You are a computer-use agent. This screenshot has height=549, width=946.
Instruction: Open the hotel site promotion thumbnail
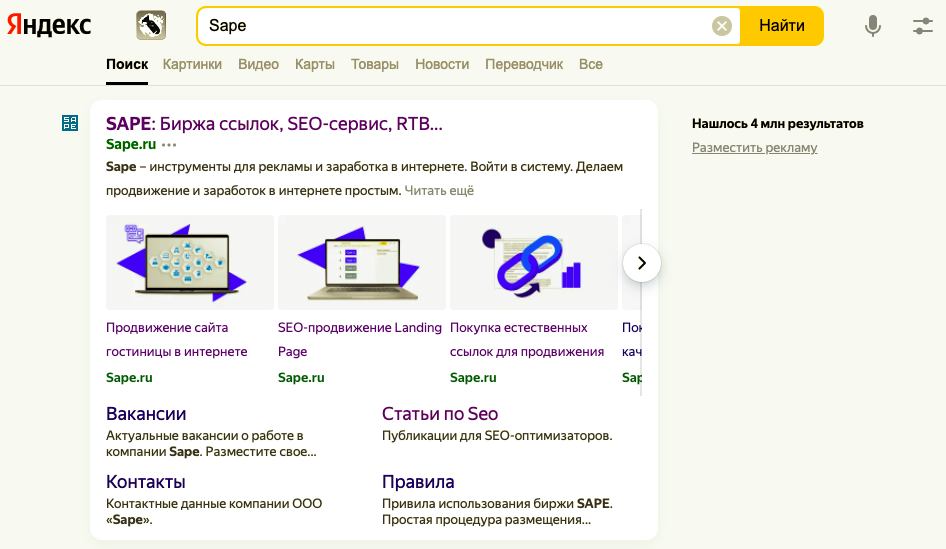[x=190, y=262]
